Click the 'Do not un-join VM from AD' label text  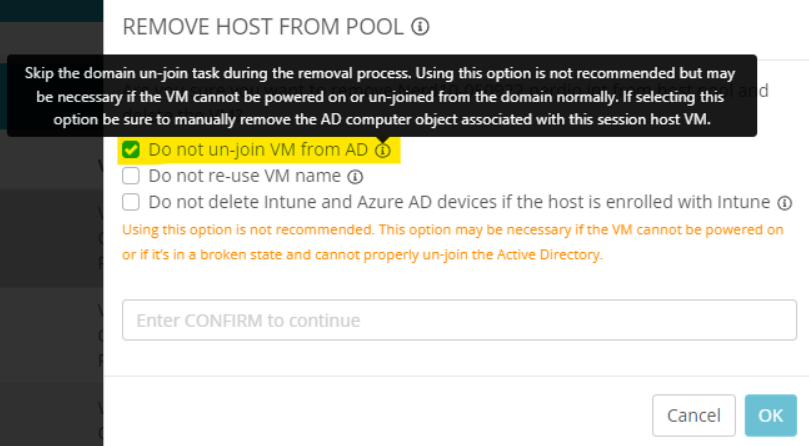258,150
